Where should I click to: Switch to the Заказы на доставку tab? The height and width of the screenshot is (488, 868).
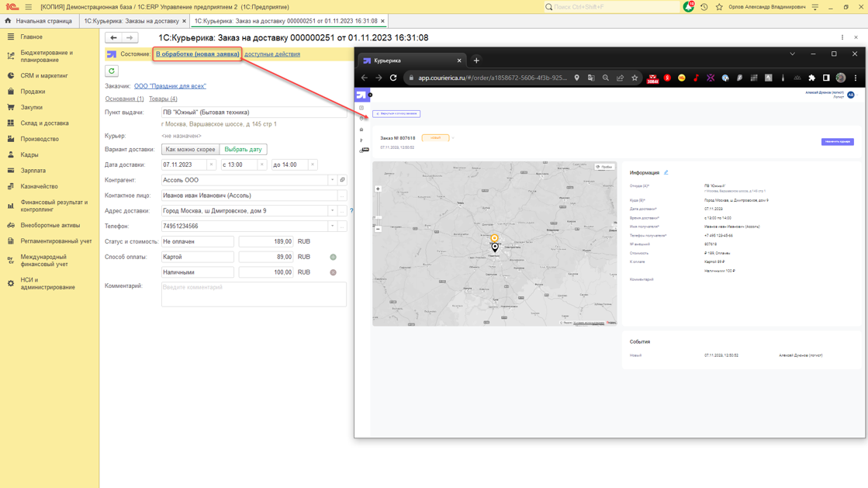coord(131,21)
